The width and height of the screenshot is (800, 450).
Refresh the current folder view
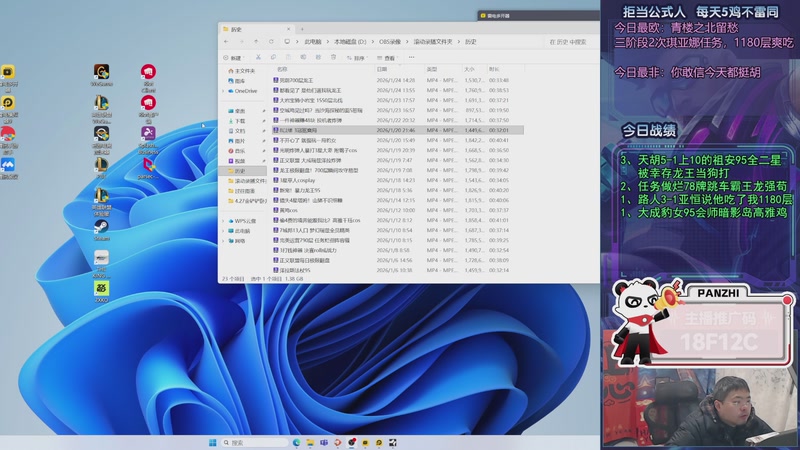click(x=271, y=42)
